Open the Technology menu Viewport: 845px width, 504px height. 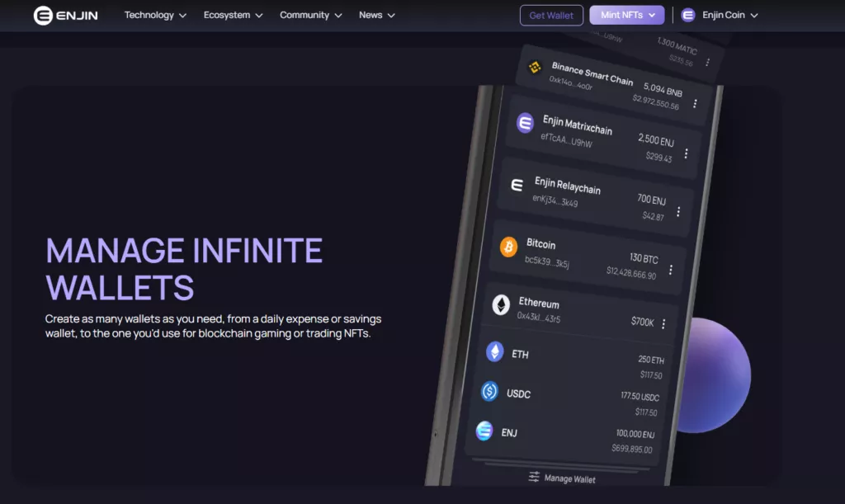155,15
